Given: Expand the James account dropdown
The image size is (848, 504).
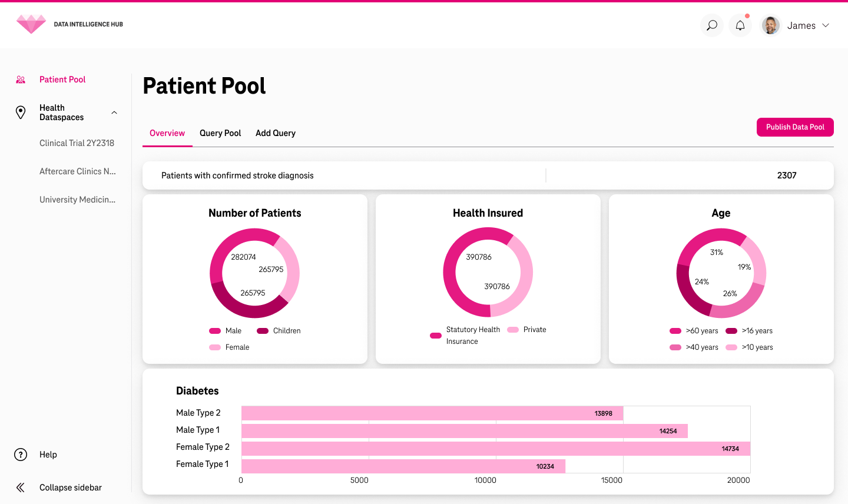Looking at the screenshot, I should click(x=827, y=25).
